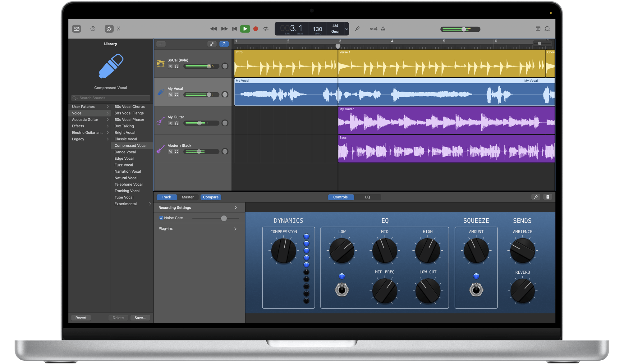Expand the Plug-ins section
The height and width of the screenshot is (364, 624).
click(x=199, y=229)
